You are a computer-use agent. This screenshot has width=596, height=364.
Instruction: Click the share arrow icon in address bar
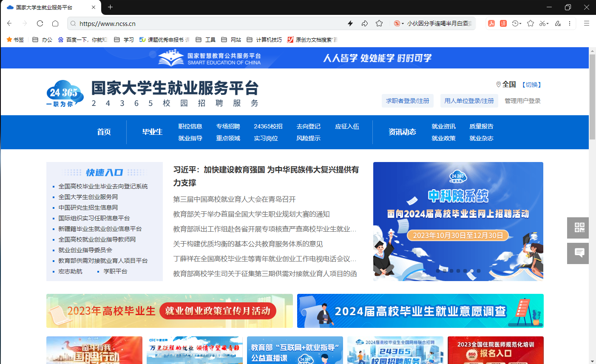click(365, 23)
